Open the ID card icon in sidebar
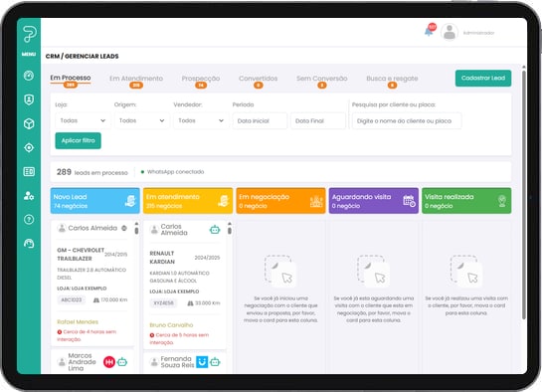This screenshot has height=392, width=542. coord(29,171)
